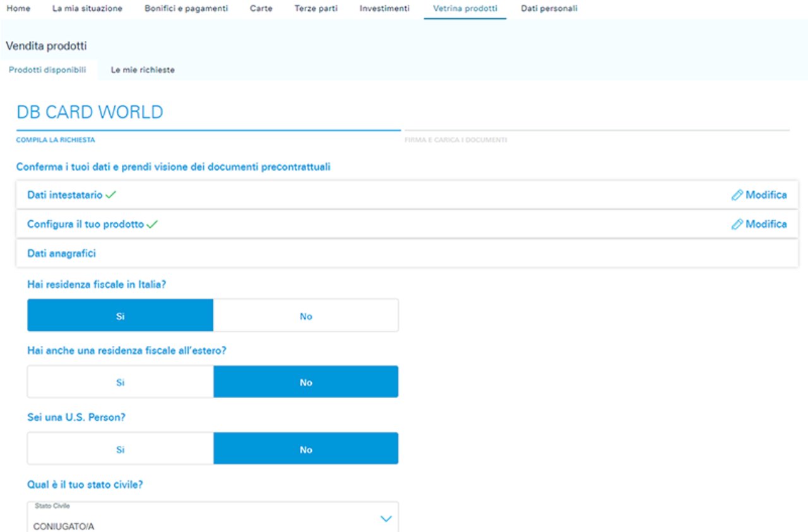
Task: Click green checkmark next to Dati intestatario
Action: pos(111,195)
